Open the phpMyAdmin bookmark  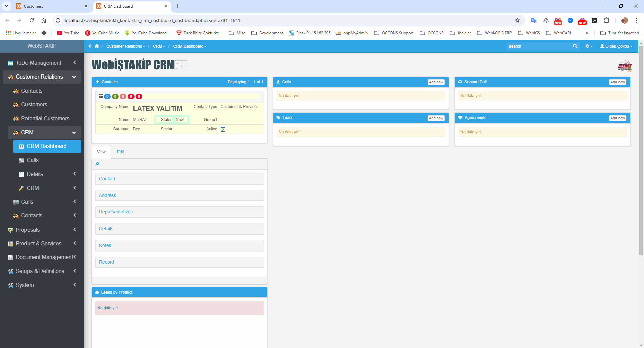(x=352, y=33)
